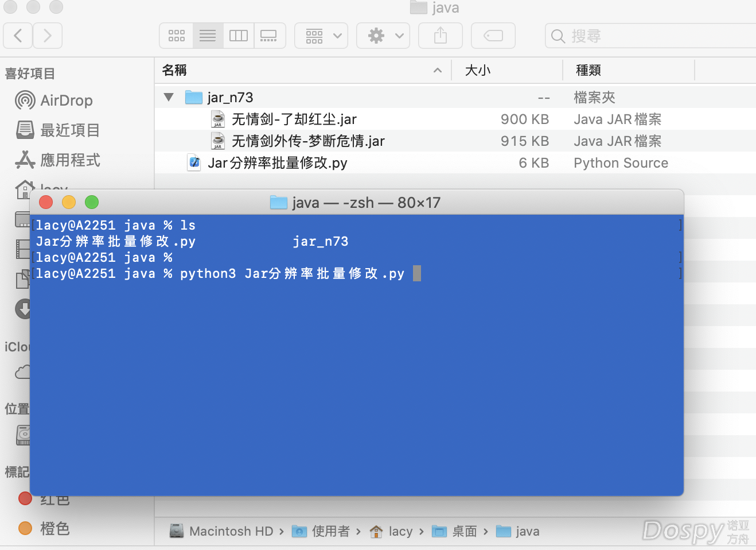Click the iCloud cloud icon in the sidebar
The width and height of the screenshot is (756, 550).
click(x=22, y=372)
